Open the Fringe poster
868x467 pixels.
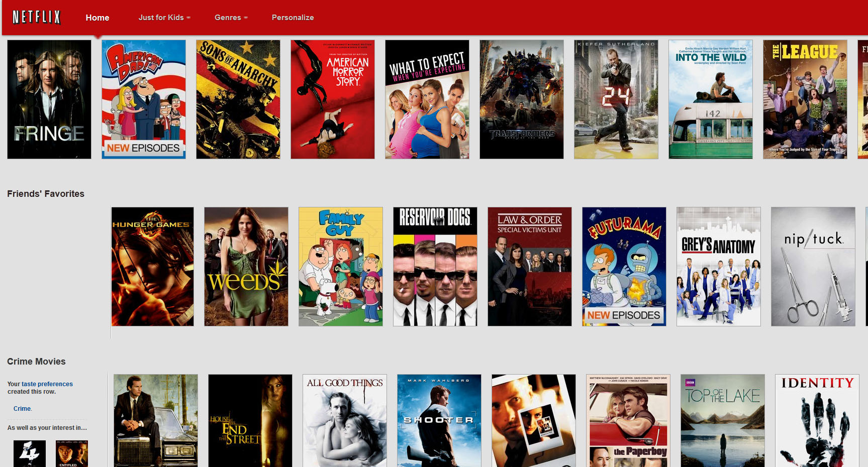[x=49, y=99]
